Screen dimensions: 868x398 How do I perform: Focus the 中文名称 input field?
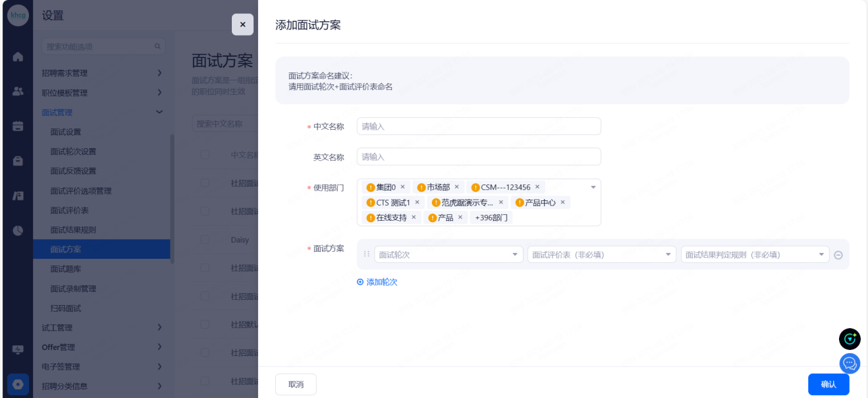tap(479, 127)
